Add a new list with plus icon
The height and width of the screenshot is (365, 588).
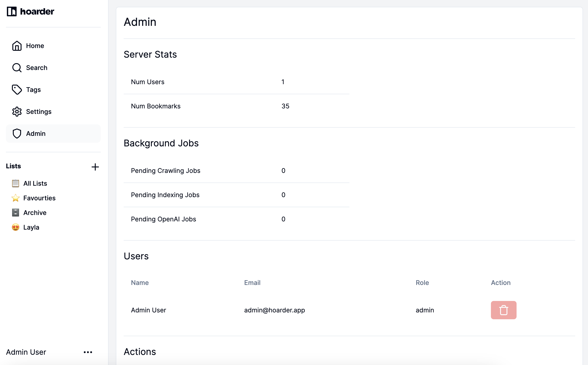[95, 167]
